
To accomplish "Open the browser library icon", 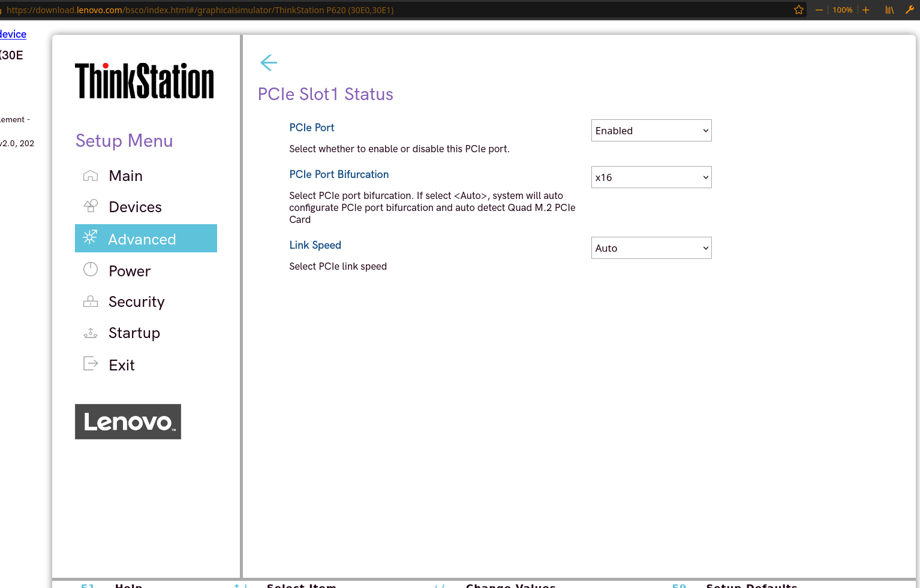I will (889, 10).
